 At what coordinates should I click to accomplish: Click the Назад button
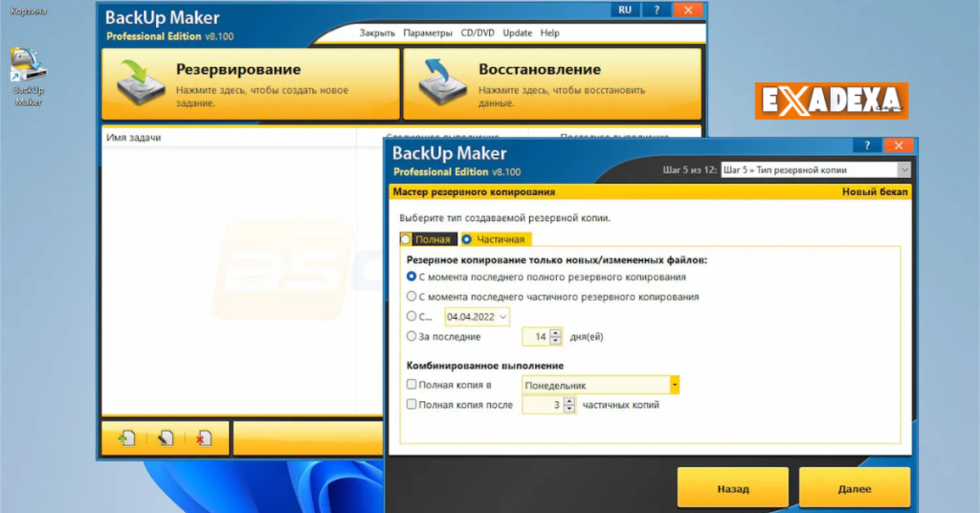[733, 488]
